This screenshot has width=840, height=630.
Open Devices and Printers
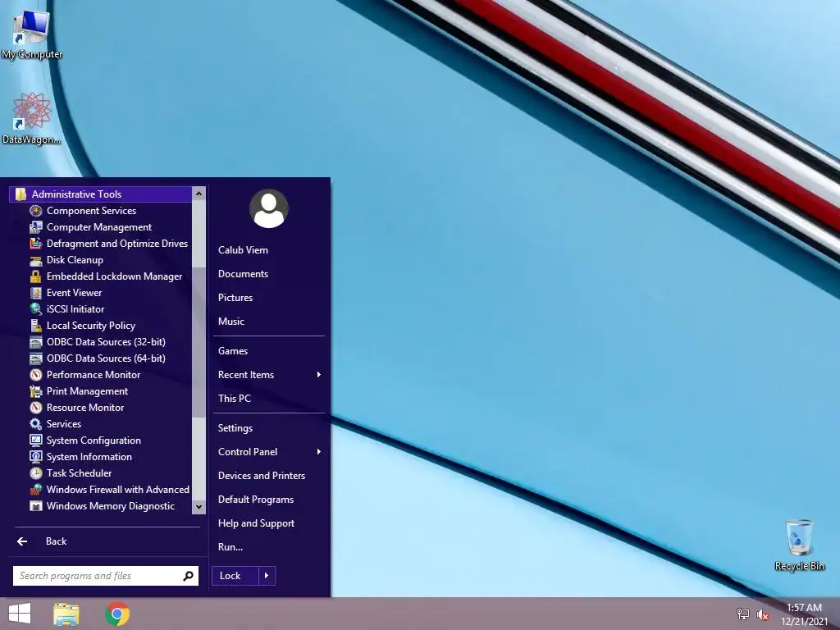[262, 476]
